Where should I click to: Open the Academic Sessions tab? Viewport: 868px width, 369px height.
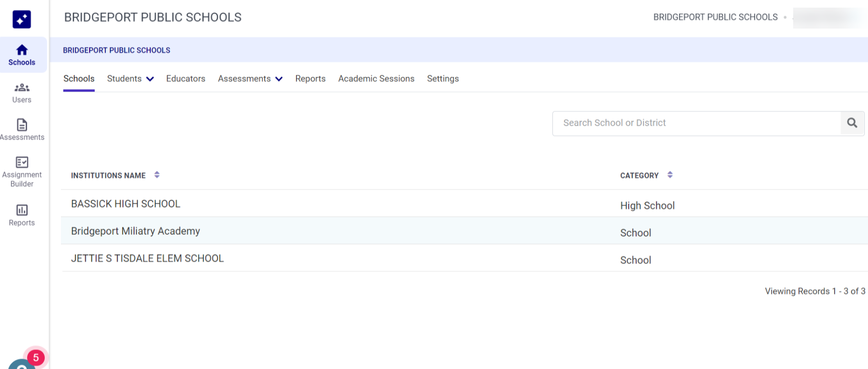point(376,79)
